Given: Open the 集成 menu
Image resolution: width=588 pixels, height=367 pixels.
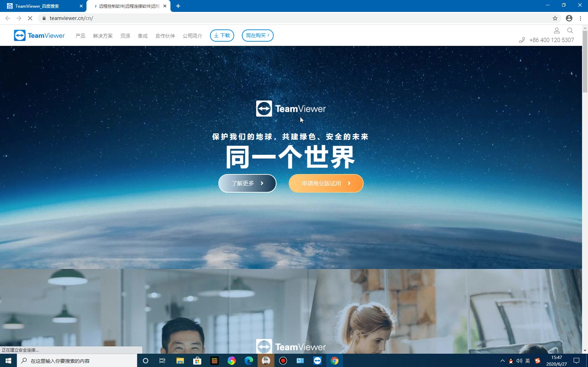Looking at the screenshot, I should click(143, 36).
